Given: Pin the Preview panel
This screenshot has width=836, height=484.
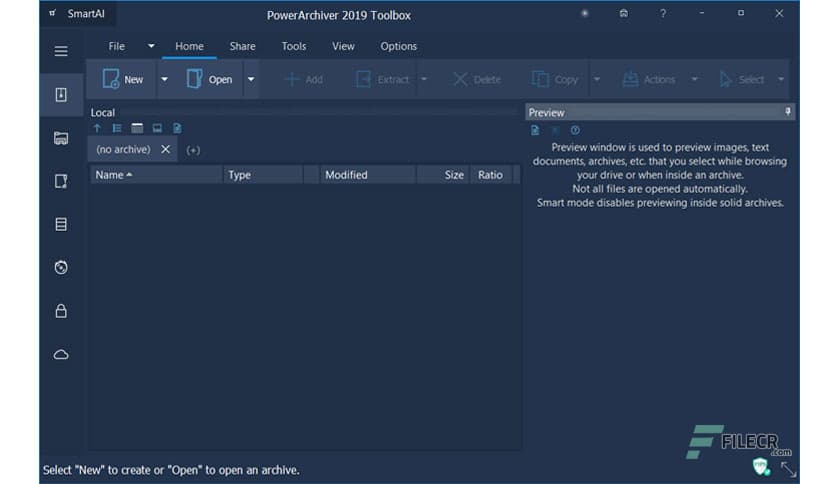Looking at the screenshot, I should [787, 111].
